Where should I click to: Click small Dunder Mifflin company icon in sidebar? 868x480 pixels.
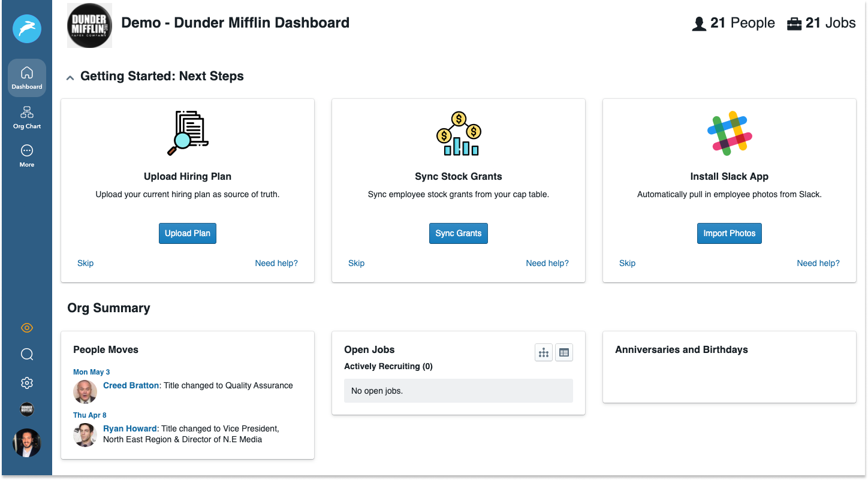27,410
